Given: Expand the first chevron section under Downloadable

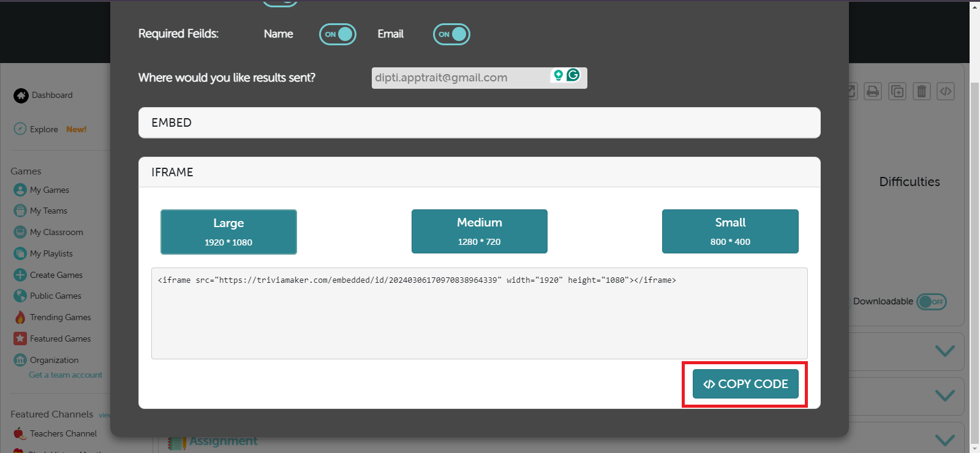Looking at the screenshot, I should [x=945, y=351].
